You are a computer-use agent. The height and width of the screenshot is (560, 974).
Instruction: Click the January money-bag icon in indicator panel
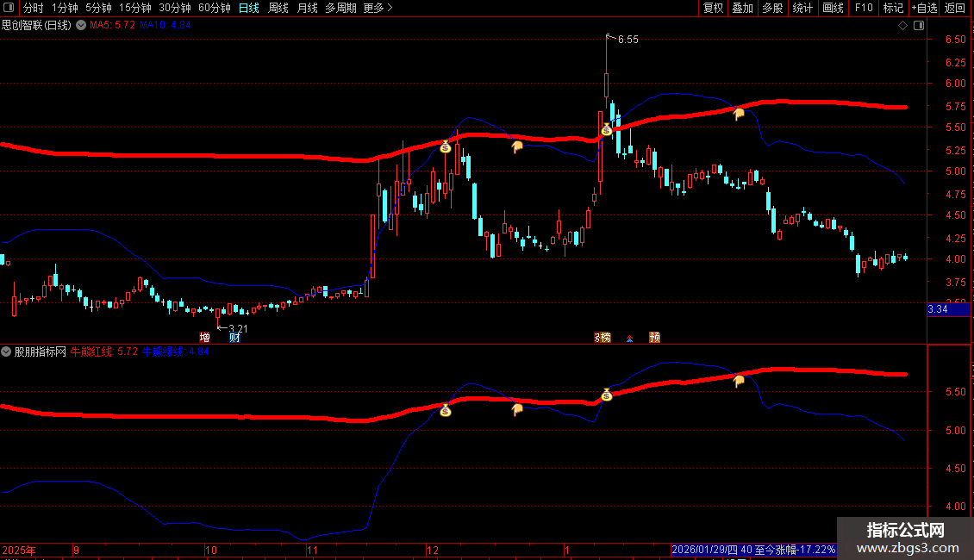607,395
